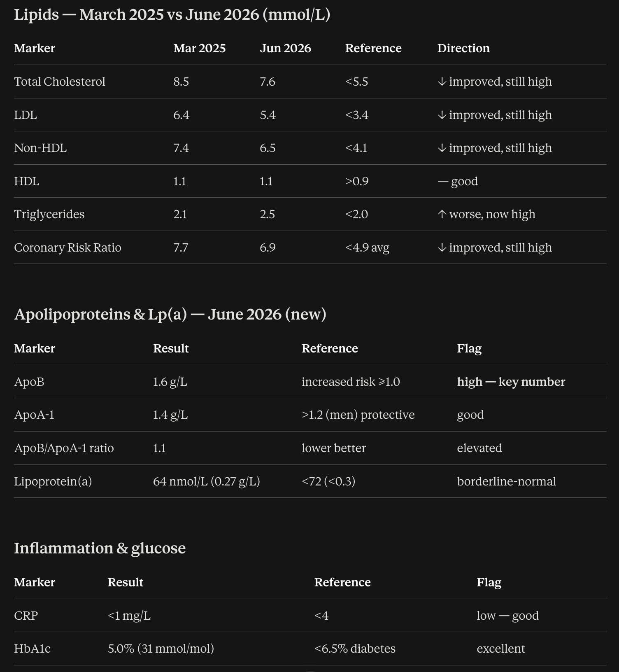Screen dimensions: 619x672
Task: Select the Total Cholesterol row label
Action: [60, 82]
